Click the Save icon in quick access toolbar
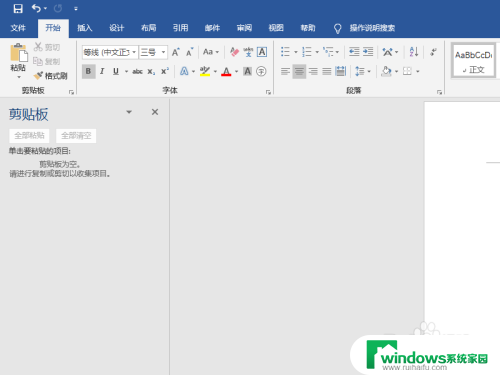 pyautogui.click(x=18, y=8)
